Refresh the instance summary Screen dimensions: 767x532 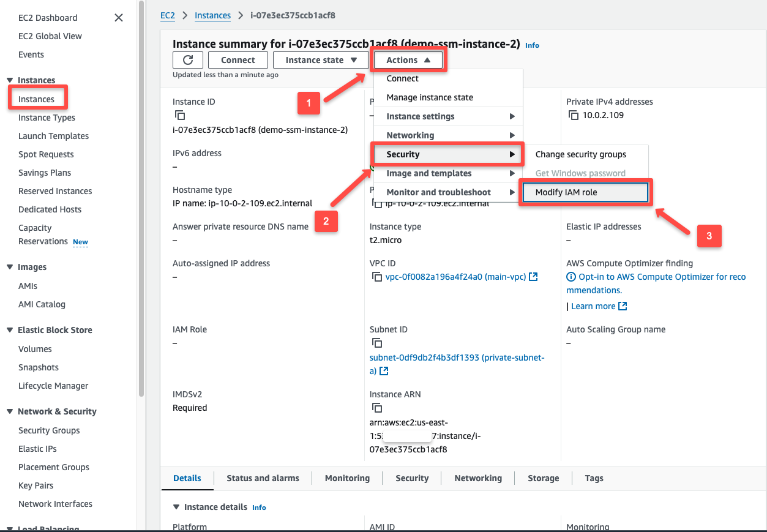coord(187,59)
